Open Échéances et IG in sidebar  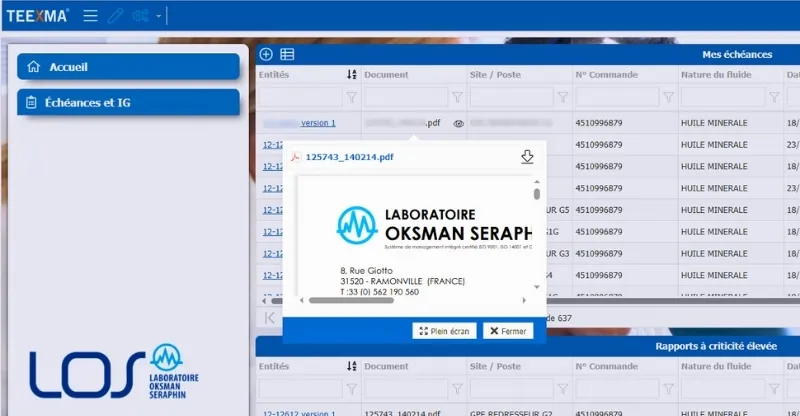[128, 103]
